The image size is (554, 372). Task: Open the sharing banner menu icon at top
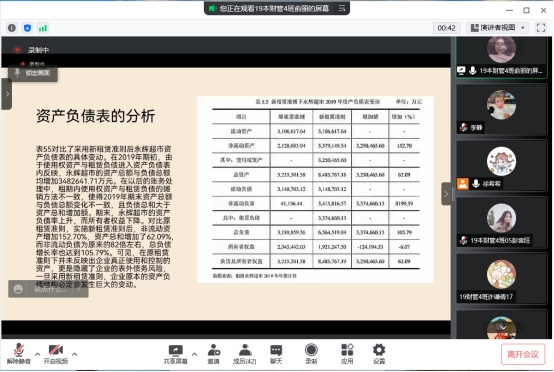point(342,8)
